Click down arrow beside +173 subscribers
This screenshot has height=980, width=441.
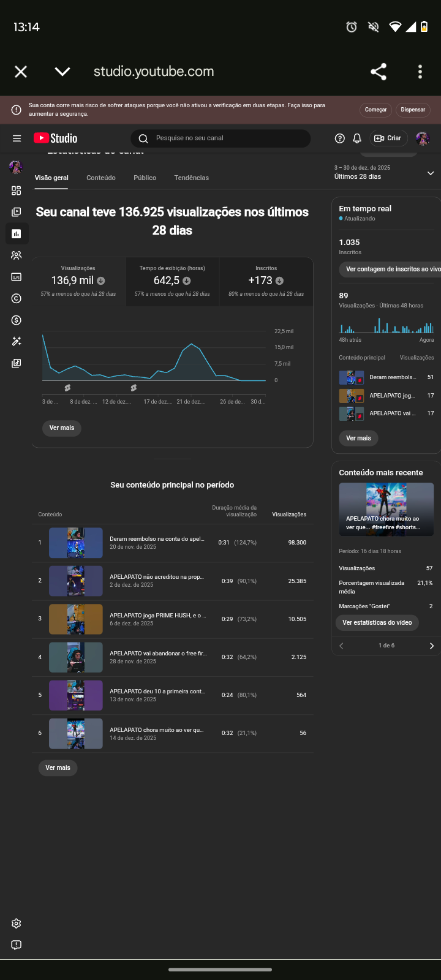(x=279, y=281)
